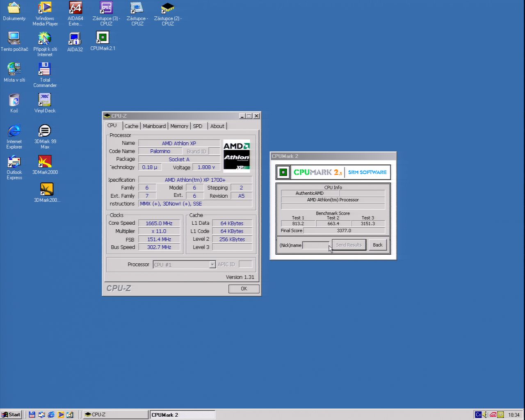
Task: Select Vinyl Deck desktop icon
Action: (x=45, y=103)
